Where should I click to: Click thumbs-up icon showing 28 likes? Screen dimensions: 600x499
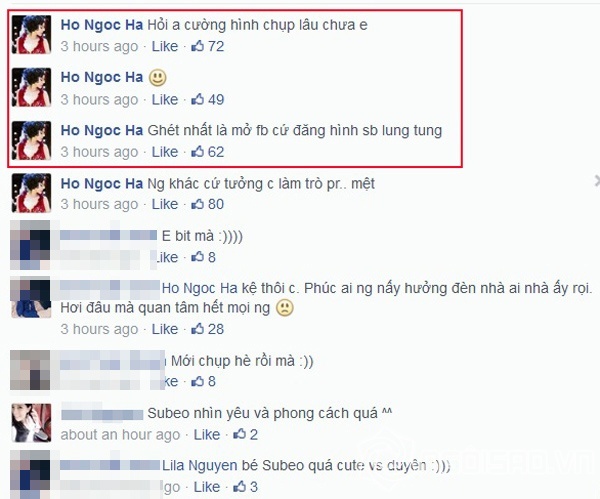[x=197, y=329]
